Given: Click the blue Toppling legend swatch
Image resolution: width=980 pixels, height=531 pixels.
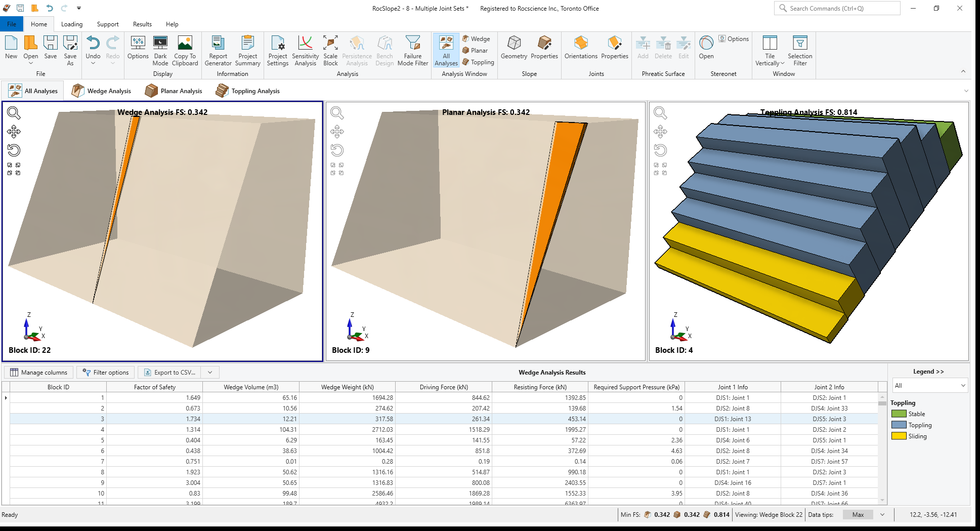Looking at the screenshot, I should click(899, 425).
